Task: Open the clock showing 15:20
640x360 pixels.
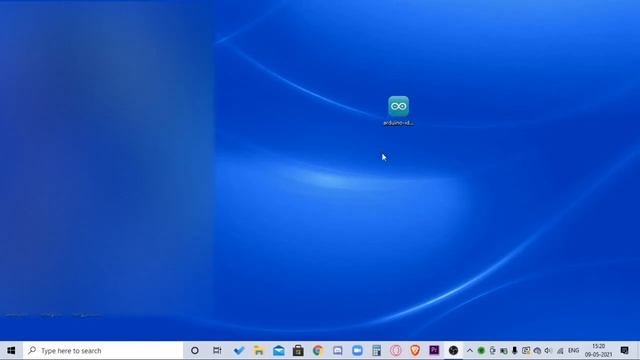Action: point(598,350)
